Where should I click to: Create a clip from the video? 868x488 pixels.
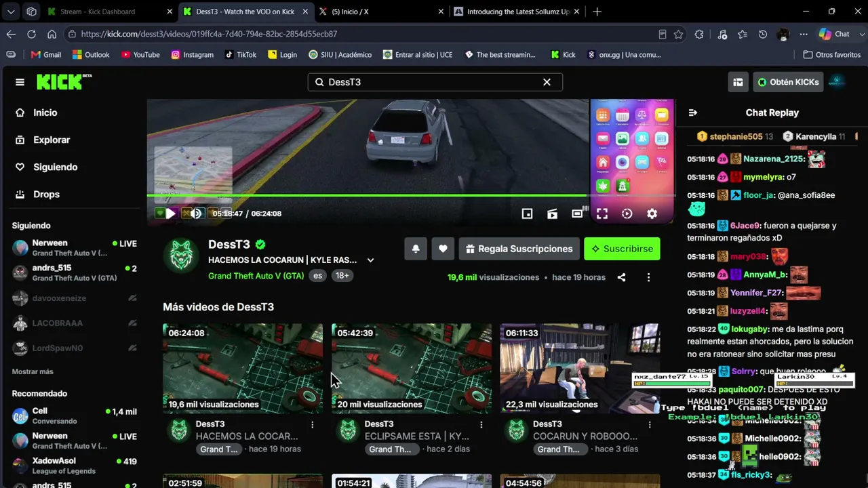click(552, 213)
